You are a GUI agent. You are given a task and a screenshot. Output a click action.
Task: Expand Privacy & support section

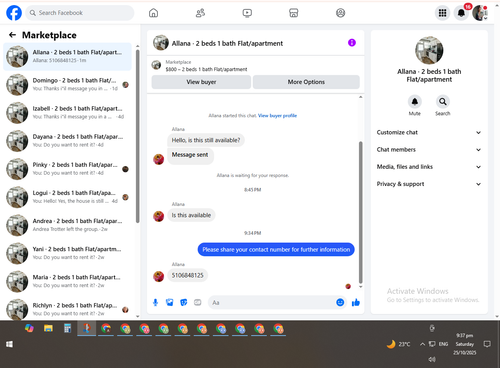429,184
